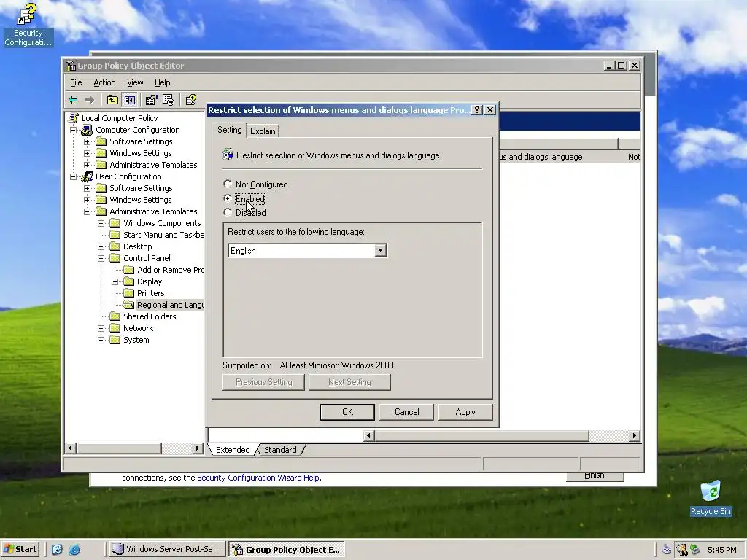
Task: Click the OK button
Action: click(x=347, y=412)
